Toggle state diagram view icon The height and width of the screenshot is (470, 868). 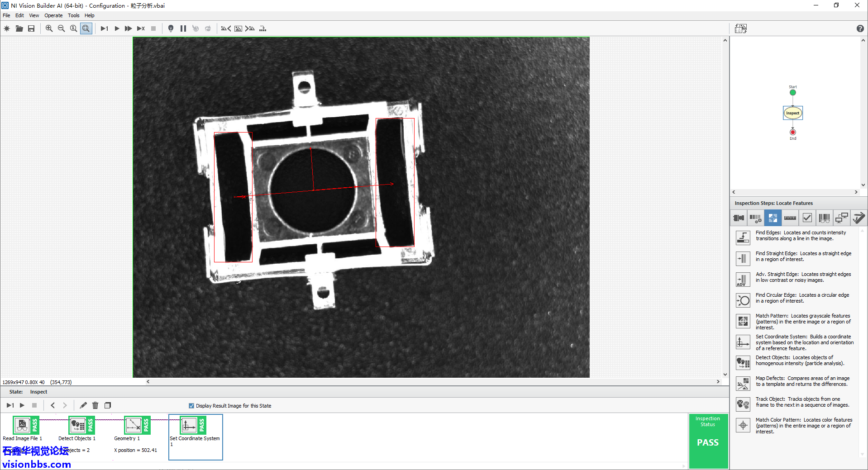click(741, 28)
